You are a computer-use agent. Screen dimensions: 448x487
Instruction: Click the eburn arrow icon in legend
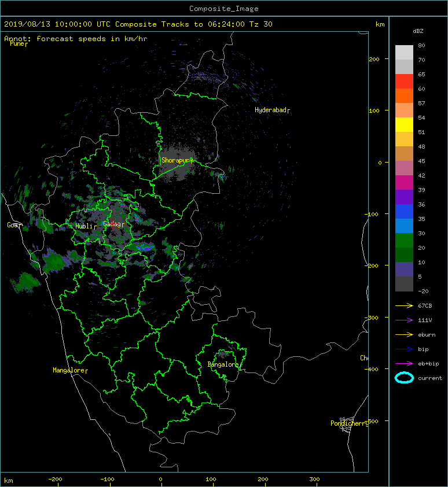tap(404, 334)
